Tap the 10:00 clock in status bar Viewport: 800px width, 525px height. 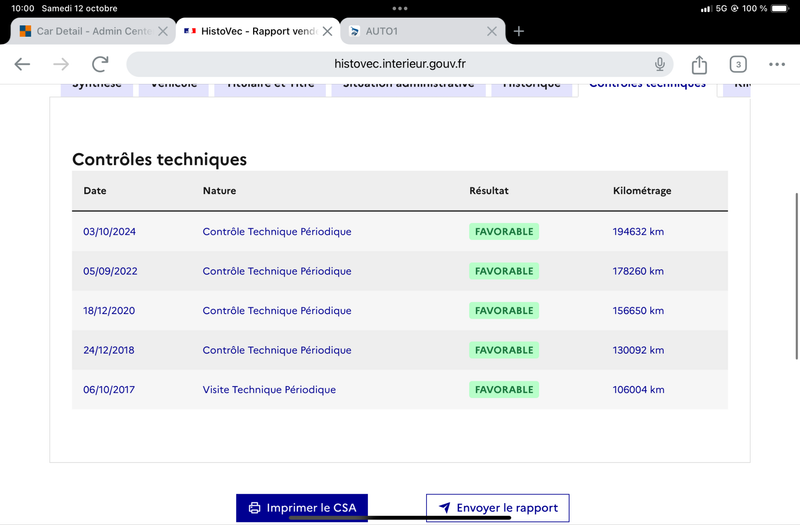(x=22, y=8)
